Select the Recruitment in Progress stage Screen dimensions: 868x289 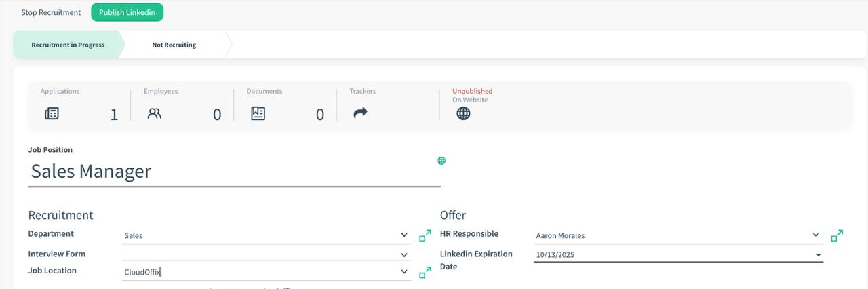[x=68, y=45]
